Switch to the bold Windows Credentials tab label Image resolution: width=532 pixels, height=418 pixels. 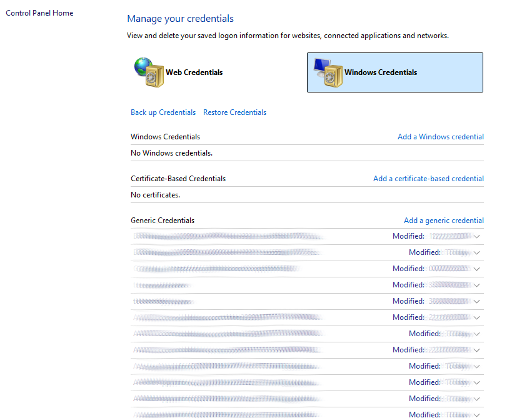381,72
